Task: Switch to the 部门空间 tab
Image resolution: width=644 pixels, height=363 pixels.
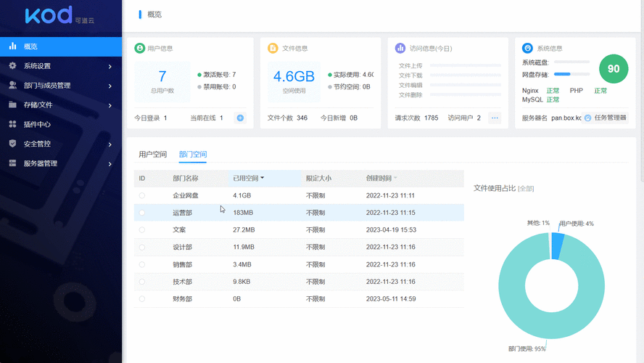Action: point(193,154)
